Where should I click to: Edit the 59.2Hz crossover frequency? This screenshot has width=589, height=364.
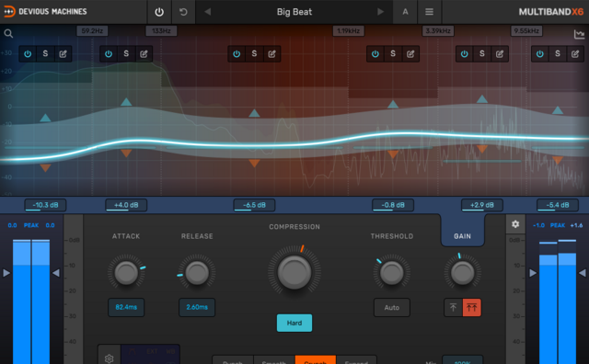(x=92, y=30)
